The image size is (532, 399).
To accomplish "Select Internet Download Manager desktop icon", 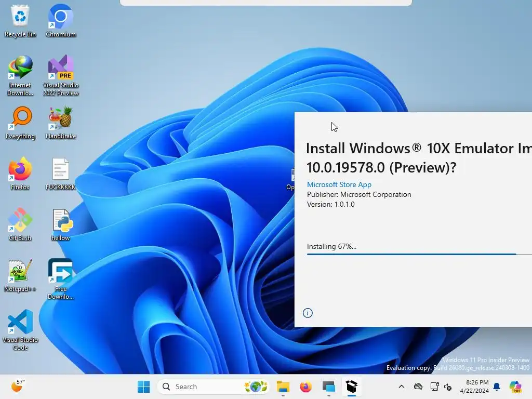I will point(20,76).
